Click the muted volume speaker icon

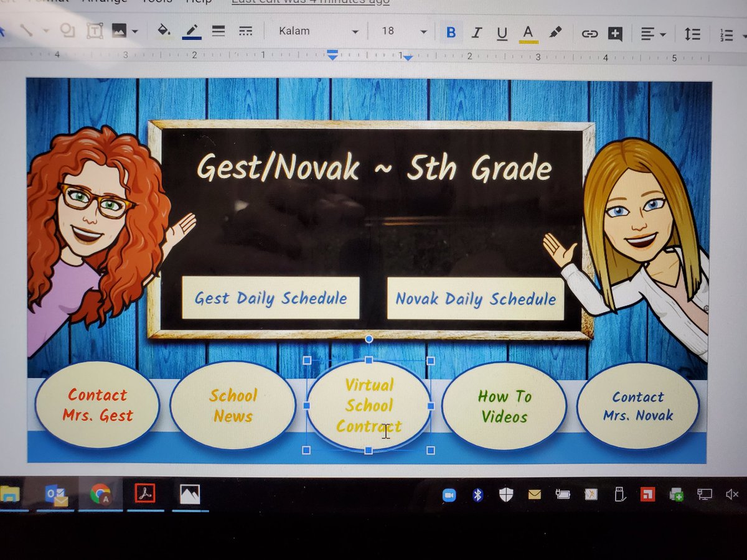point(733,495)
